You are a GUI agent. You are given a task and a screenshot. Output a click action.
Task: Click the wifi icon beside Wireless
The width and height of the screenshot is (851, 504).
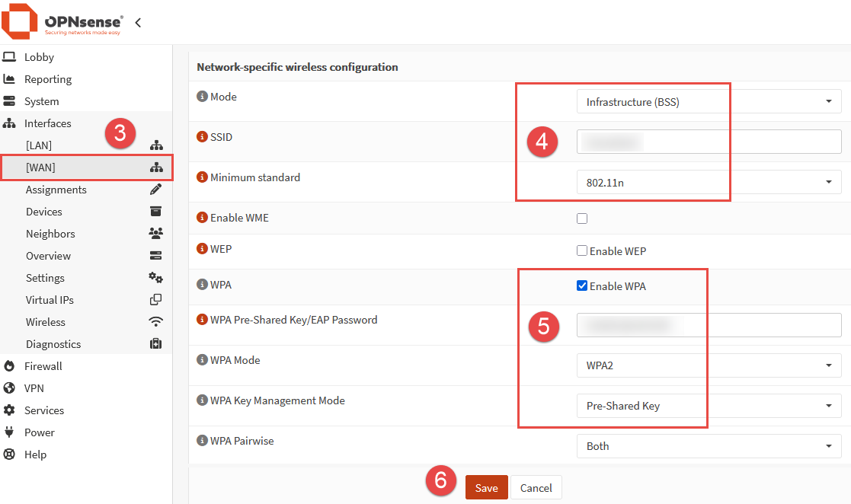click(156, 322)
